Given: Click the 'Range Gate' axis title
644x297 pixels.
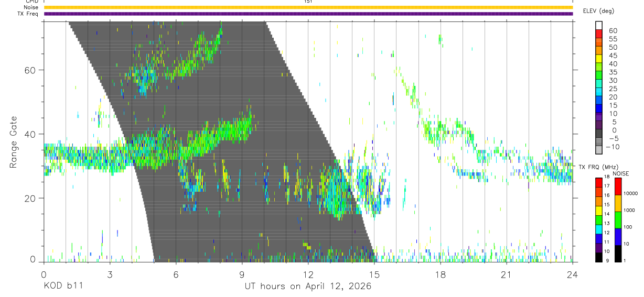Looking at the screenshot, I should 14,142.
